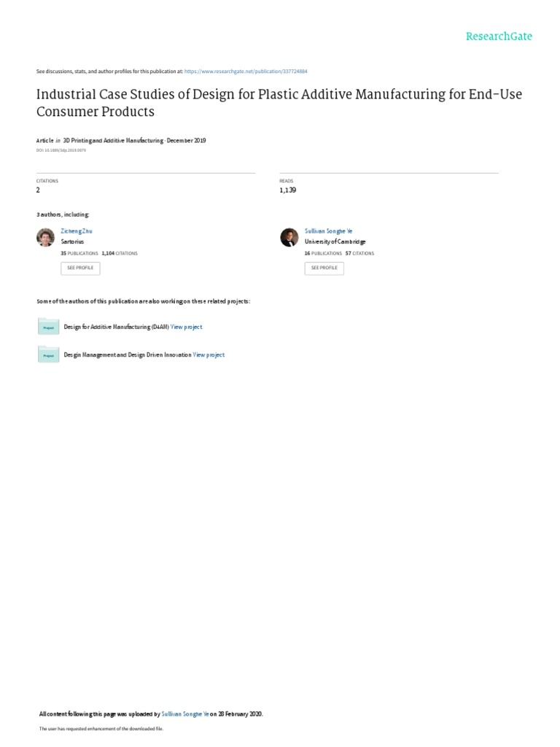
Task: Click Sullivan Songhe Ye's profile photo
Action: 289,237
